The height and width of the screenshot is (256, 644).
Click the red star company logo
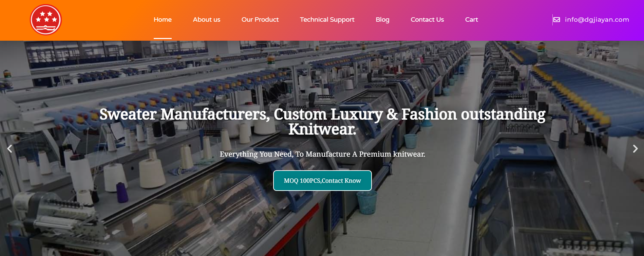[x=46, y=20]
